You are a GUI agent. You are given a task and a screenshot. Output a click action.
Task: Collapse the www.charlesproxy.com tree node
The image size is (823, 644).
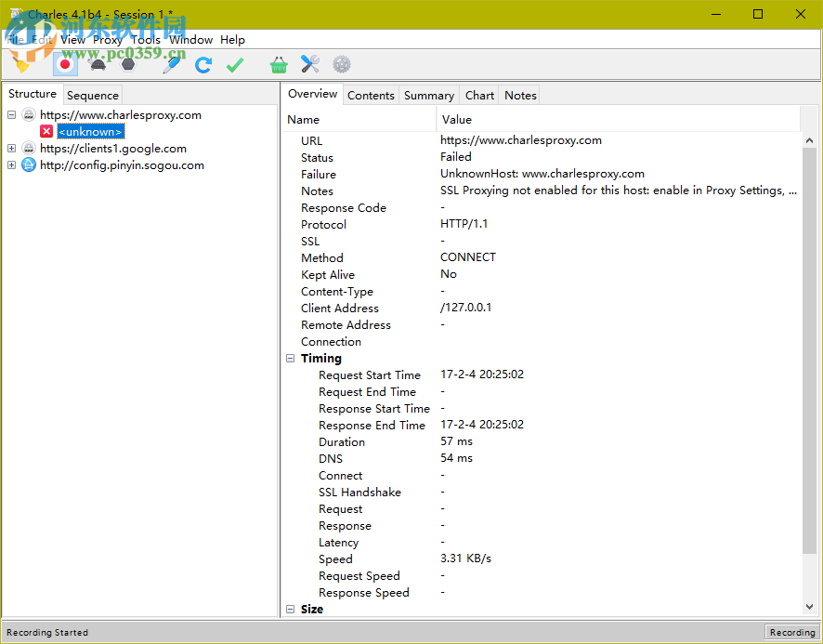pyautogui.click(x=10, y=114)
